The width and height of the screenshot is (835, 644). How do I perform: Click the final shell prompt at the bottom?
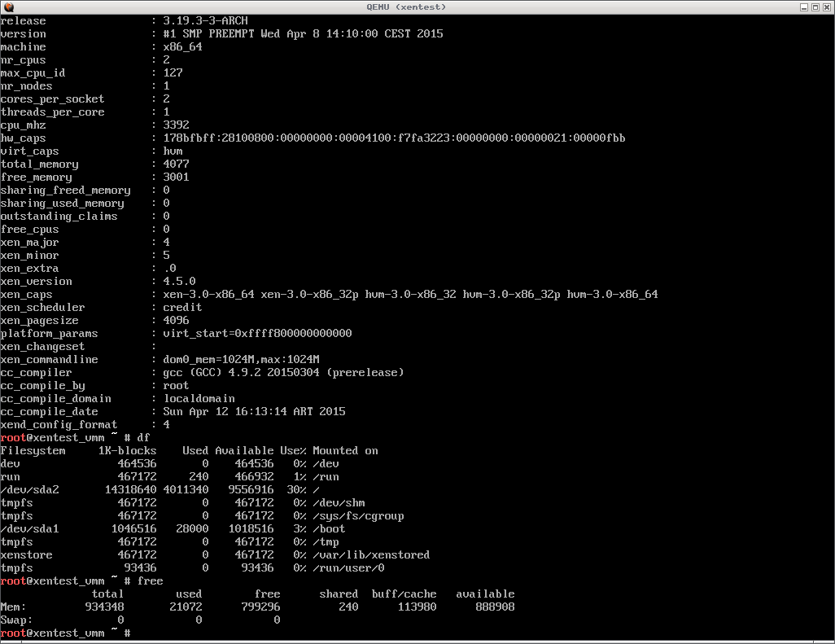65,633
